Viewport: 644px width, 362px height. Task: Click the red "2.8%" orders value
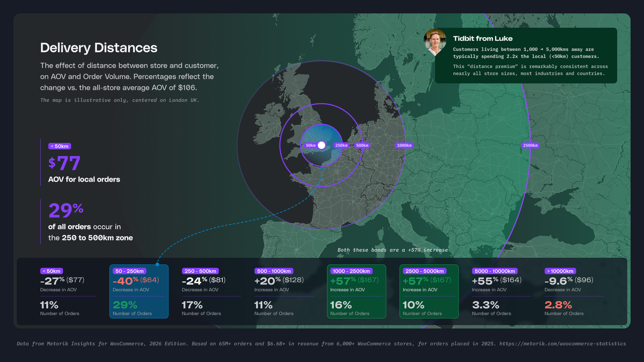(558, 305)
